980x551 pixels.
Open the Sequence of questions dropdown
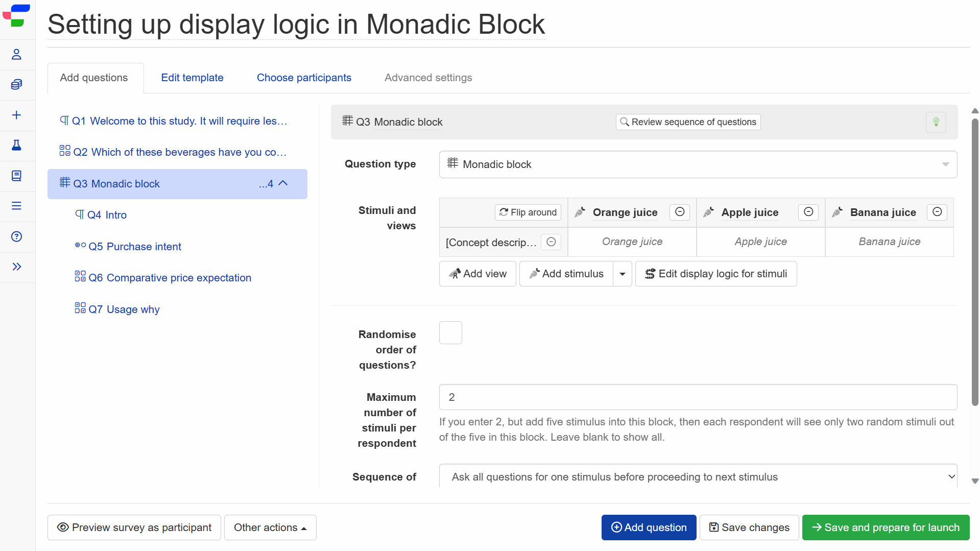[x=698, y=477]
